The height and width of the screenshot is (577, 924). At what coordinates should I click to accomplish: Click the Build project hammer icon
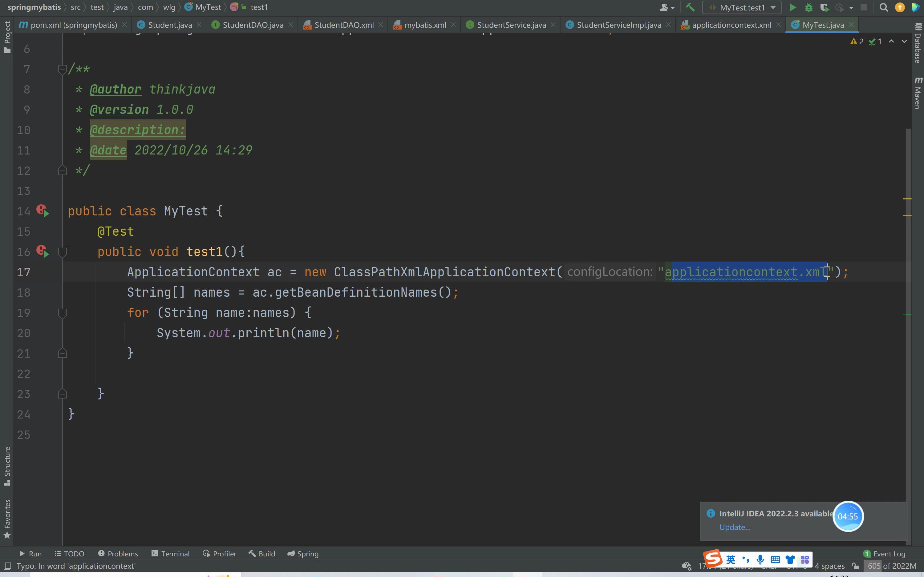(x=690, y=8)
